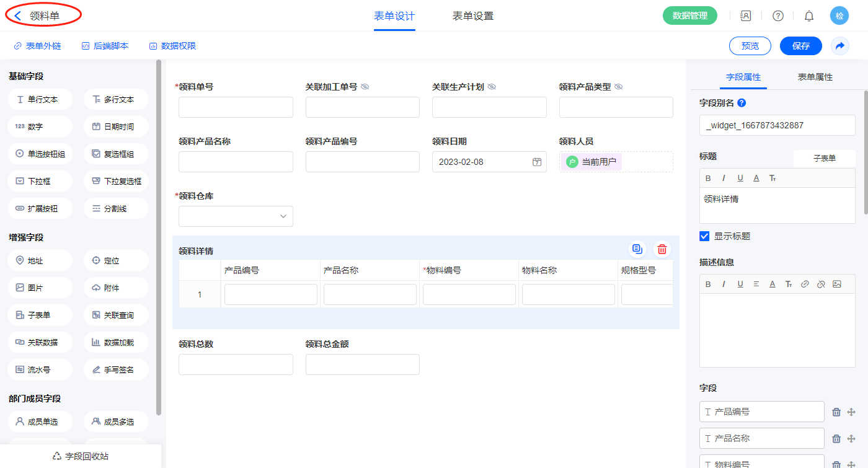The image size is (868, 468).
Task: Click the share arrow icon beside 保存
Action: (x=840, y=46)
